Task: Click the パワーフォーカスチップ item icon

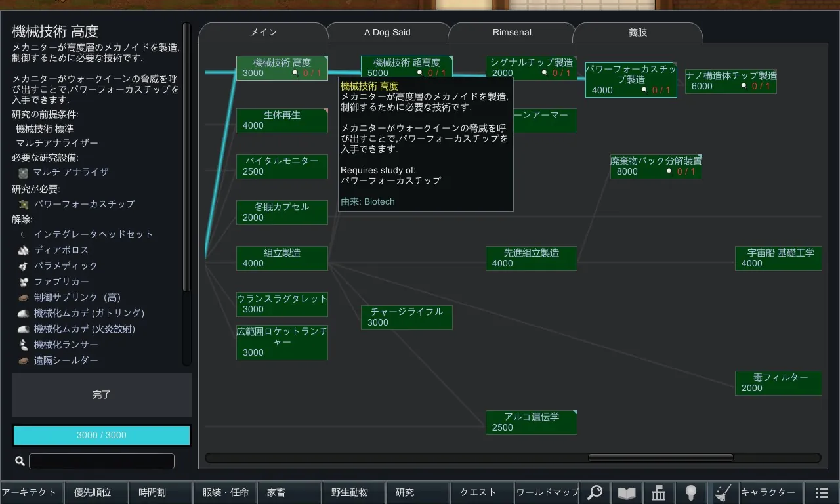Action: pyautogui.click(x=24, y=204)
